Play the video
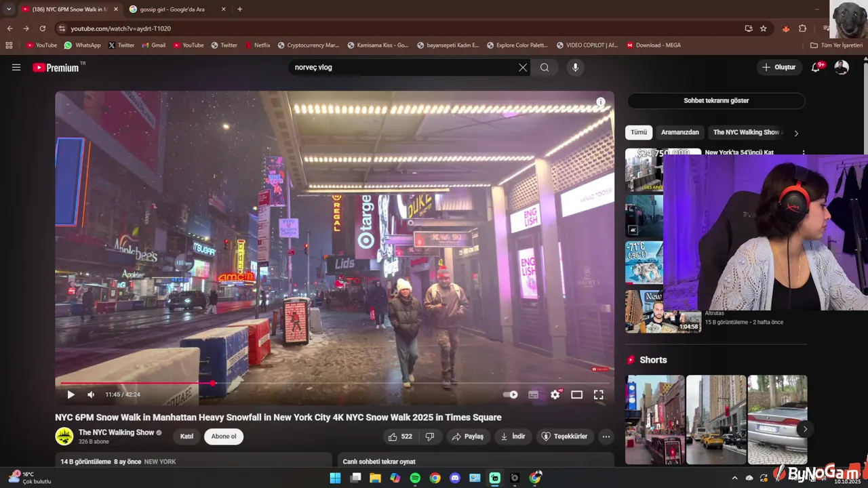The height and width of the screenshot is (488, 868). (71, 394)
